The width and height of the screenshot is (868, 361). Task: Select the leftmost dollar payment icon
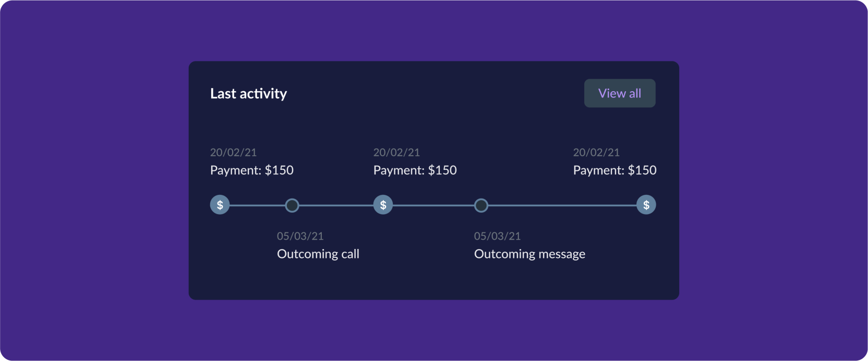pos(220,205)
